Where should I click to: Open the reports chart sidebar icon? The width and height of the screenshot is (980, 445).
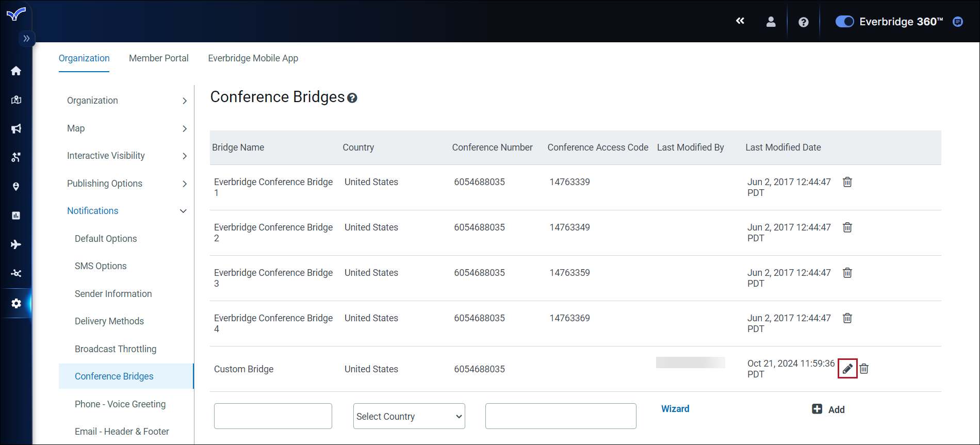tap(16, 215)
